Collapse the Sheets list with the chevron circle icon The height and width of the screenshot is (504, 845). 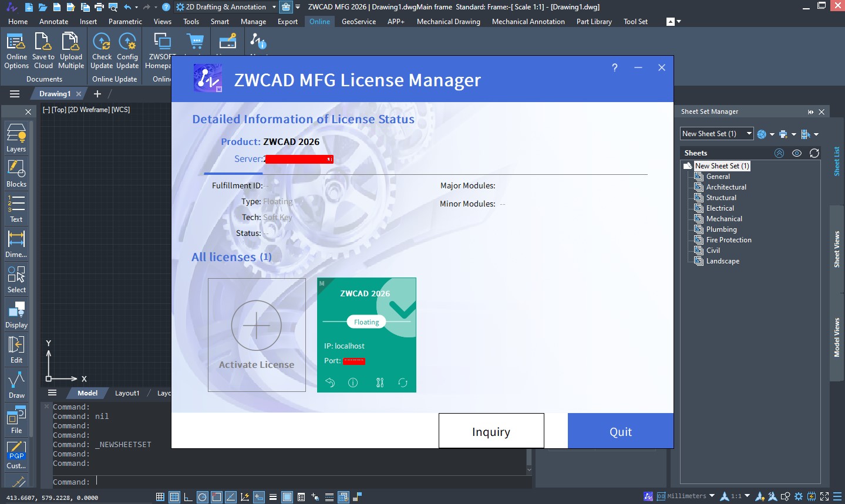779,153
